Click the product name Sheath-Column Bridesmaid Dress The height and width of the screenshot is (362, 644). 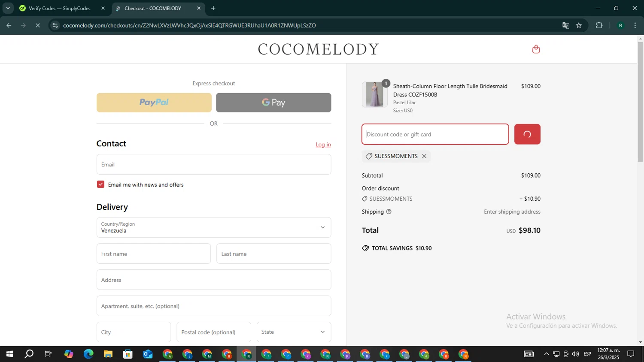coord(450,90)
